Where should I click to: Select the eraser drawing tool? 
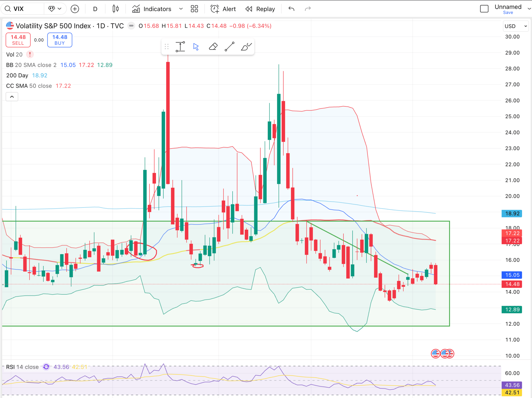[213, 47]
